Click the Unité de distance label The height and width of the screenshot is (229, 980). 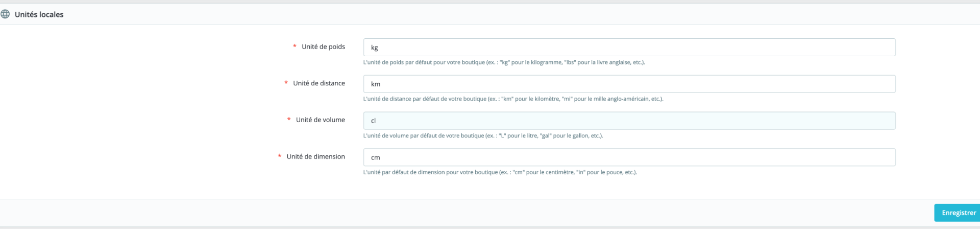tap(319, 83)
